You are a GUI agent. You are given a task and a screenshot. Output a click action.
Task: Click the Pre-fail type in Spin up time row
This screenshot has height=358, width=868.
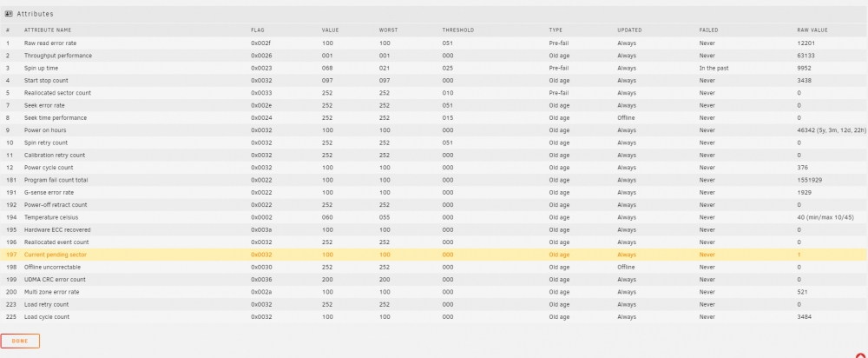pos(558,68)
